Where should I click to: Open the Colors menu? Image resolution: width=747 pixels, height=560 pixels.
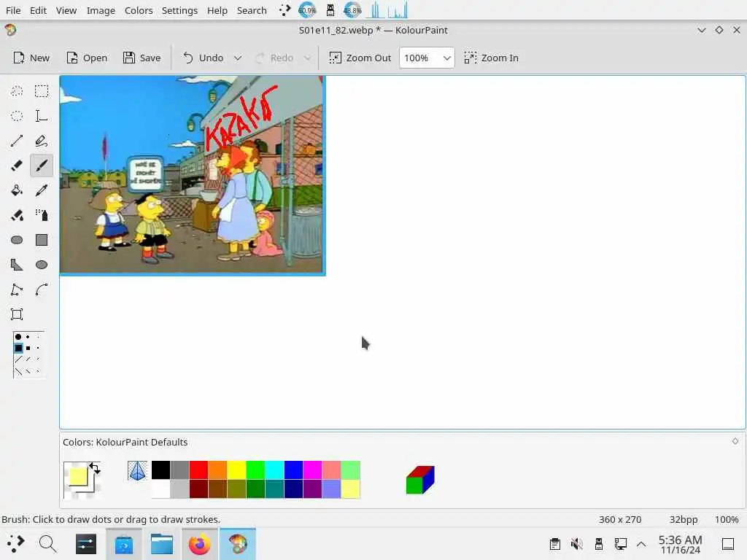(x=139, y=10)
